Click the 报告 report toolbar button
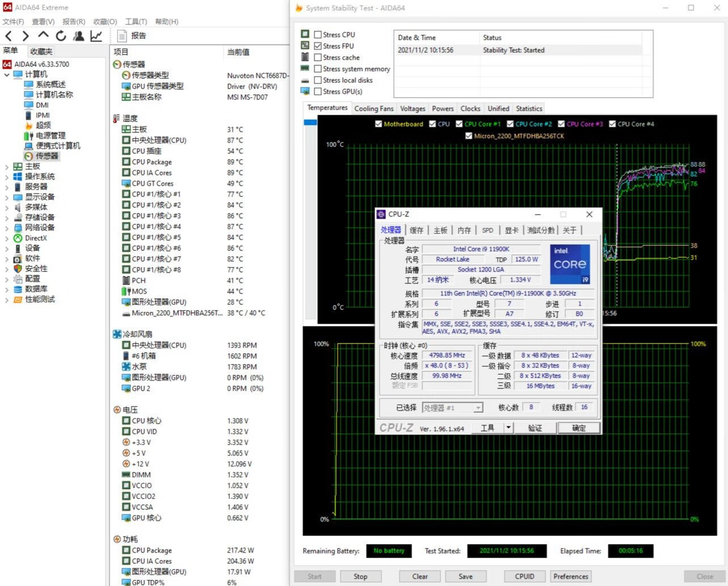This screenshot has height=586, width=728. pyautogui.click(x=132, y=36)
